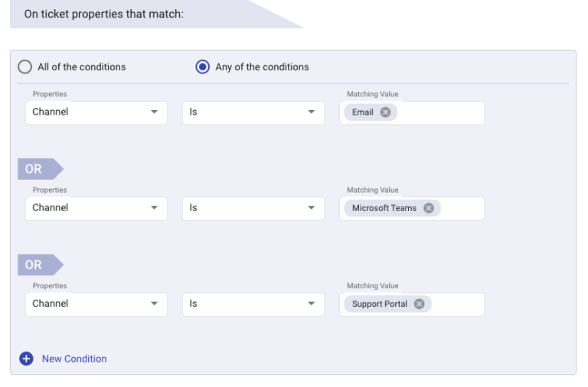This screenshot has height=387, width=588.
Task: Open second condition's Is operator dropdown
Action: (x=253, y=208)
